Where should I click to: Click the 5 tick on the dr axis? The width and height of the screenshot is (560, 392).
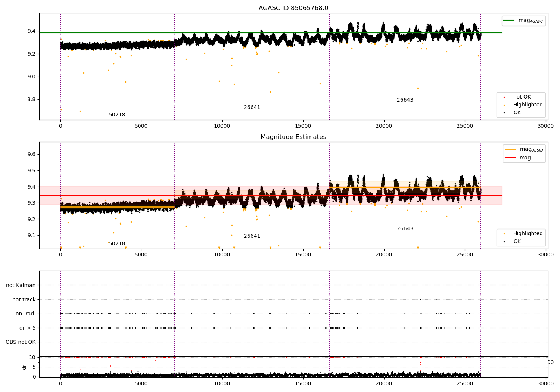click(x=34, y=367)
